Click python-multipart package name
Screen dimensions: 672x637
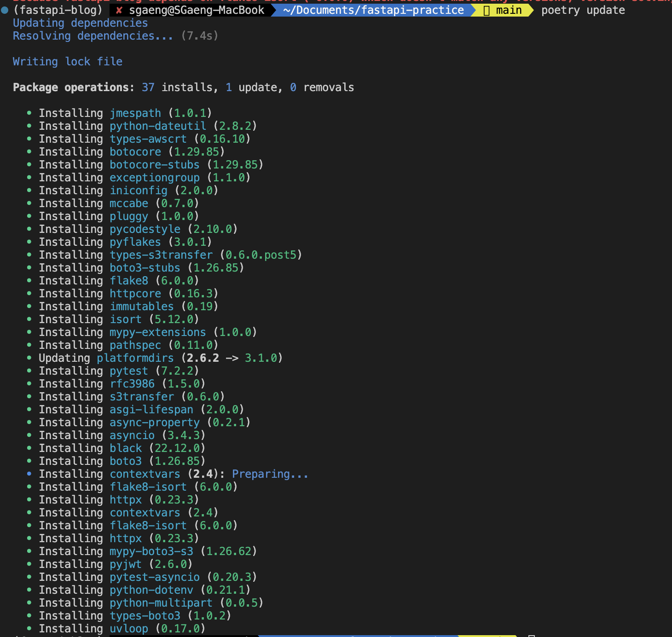coord(161,603)
